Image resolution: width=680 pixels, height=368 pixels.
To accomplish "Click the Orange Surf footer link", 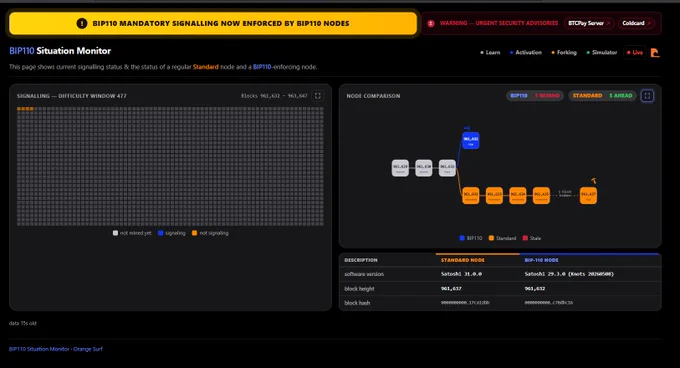I will pos(88,349).
